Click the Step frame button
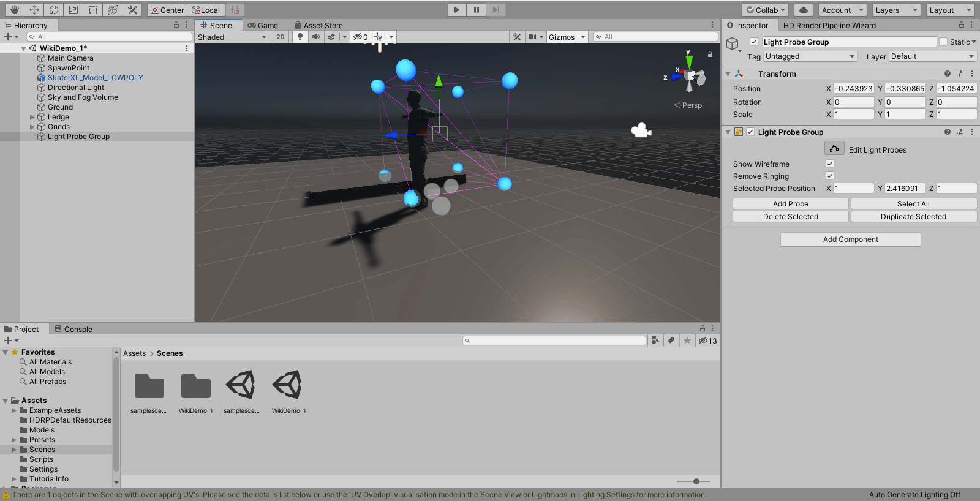 pyautogui.click(x=496, y=10)
